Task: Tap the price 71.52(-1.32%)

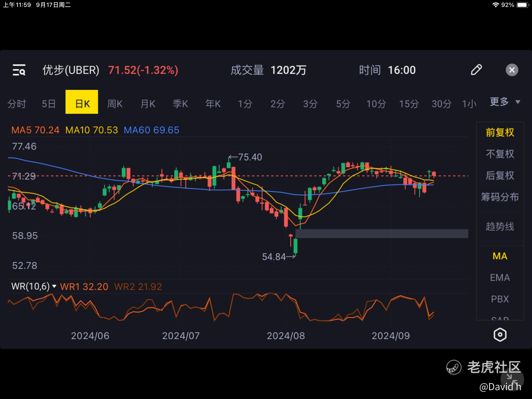Action: [x=143, y=70]
